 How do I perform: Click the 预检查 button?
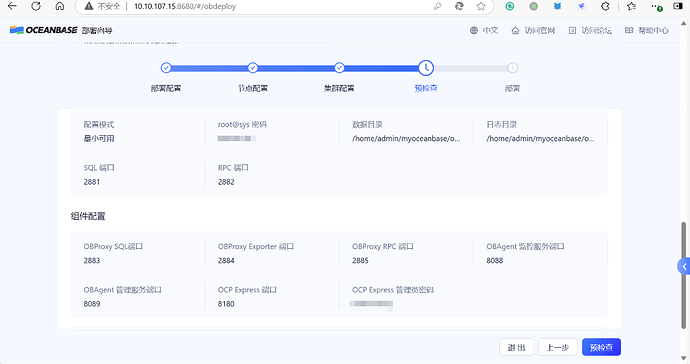pyautogui.click(x=601, y=347)
